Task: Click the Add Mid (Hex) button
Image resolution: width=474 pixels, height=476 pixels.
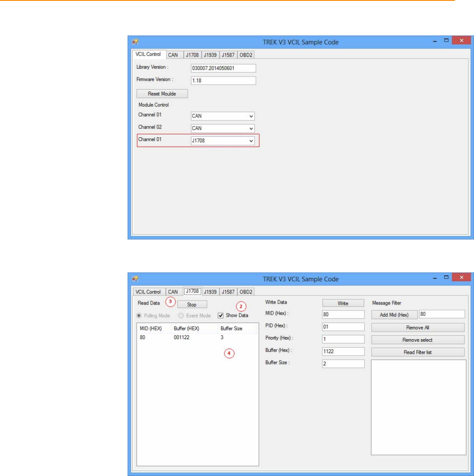Action: [394, 315]
